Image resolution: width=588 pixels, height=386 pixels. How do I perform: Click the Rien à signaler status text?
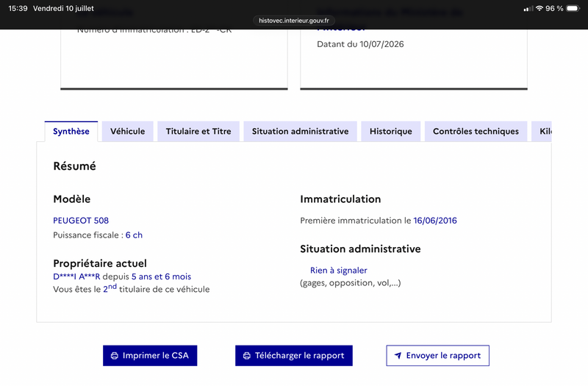[x=339, y=271]
